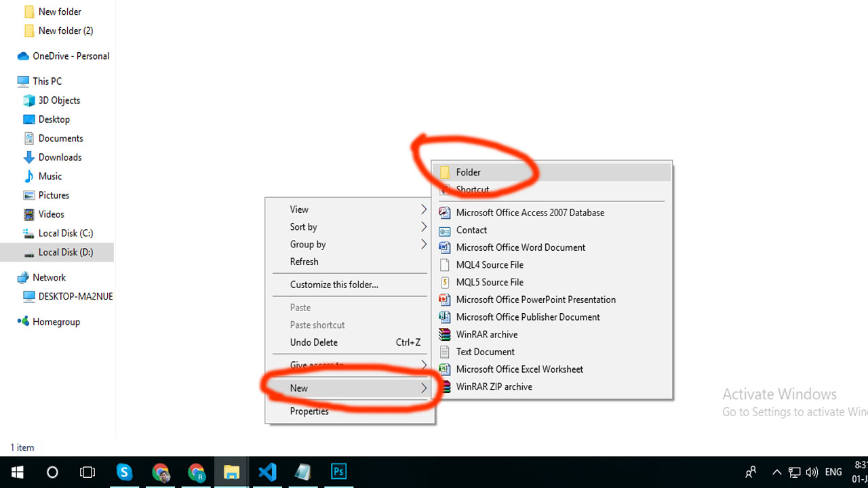Select Folder in the New submenu
868x488 pixels.
pos(469,172)
